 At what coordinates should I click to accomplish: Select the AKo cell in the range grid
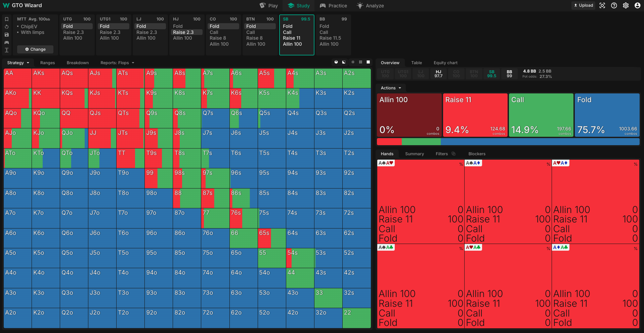17,98
